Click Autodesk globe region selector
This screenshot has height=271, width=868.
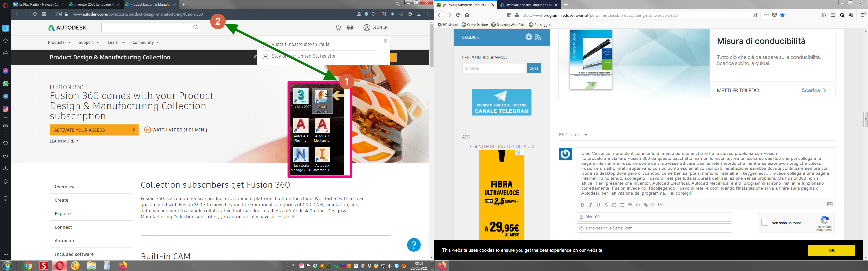pos(350,28)
